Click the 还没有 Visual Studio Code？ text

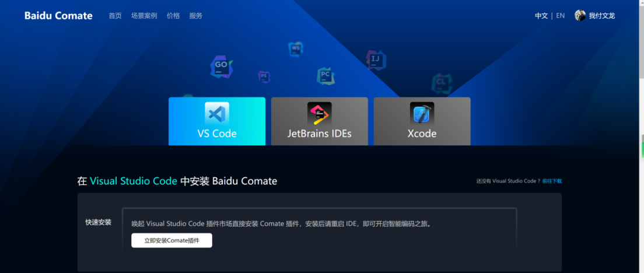coord(508,181)
